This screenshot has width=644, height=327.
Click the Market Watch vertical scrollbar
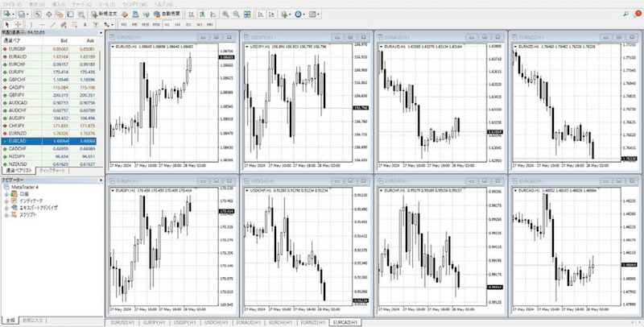(x=100, y=103)
